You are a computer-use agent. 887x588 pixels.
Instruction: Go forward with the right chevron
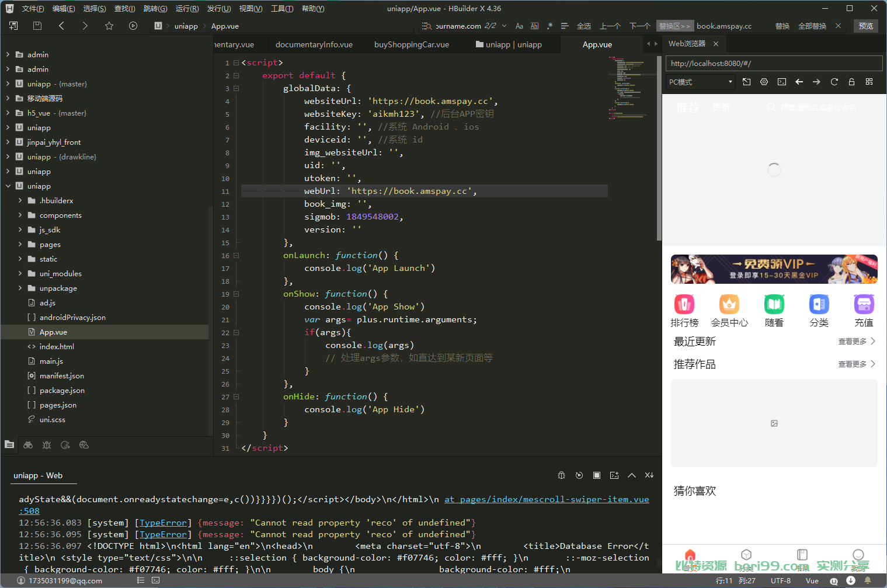coord(85,26)
